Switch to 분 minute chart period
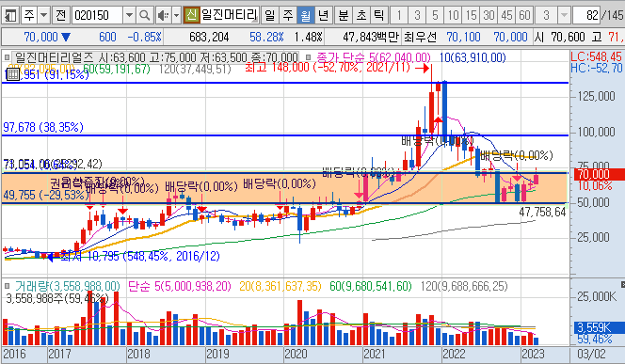The width and height of the screenshot is (625, 364). (x=344, y=16)
